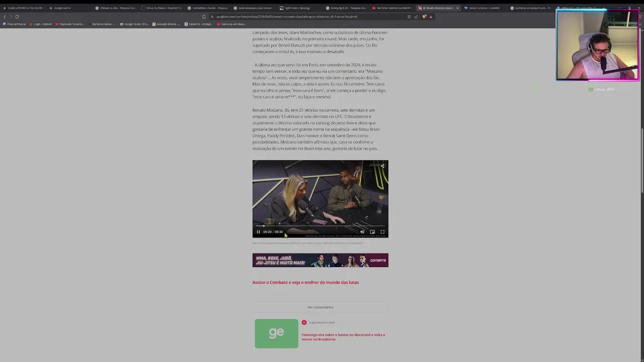
Task: Switch to the 'buchecha vs buday' search tab
Action: tap(530, 8)
